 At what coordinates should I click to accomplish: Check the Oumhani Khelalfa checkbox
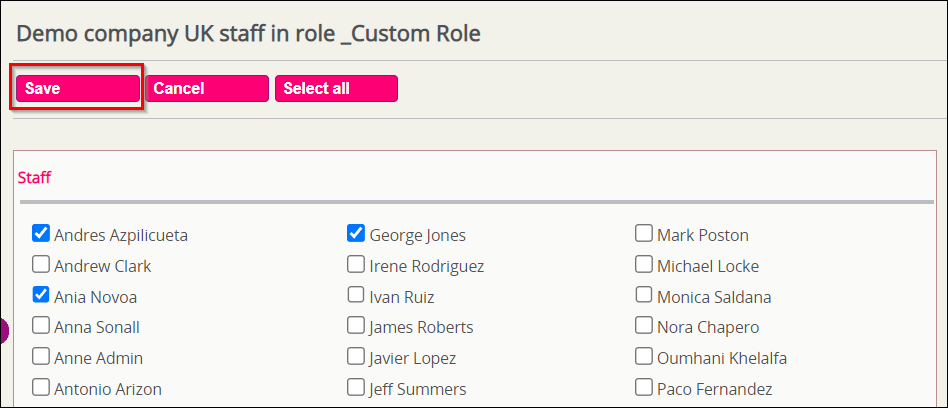click(644, 357)
